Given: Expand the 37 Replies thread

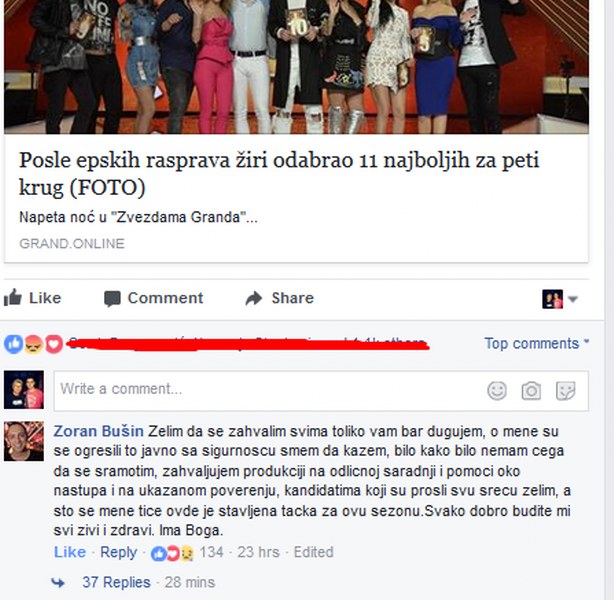Looking at the screenshot, I should 116,582.
